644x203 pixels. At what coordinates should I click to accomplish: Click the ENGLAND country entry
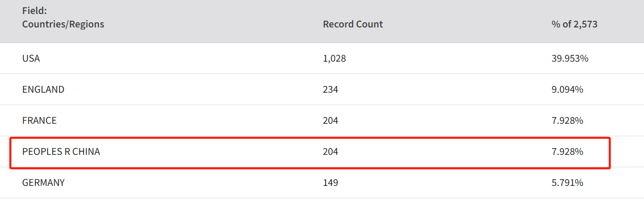[x=44, y=90]
